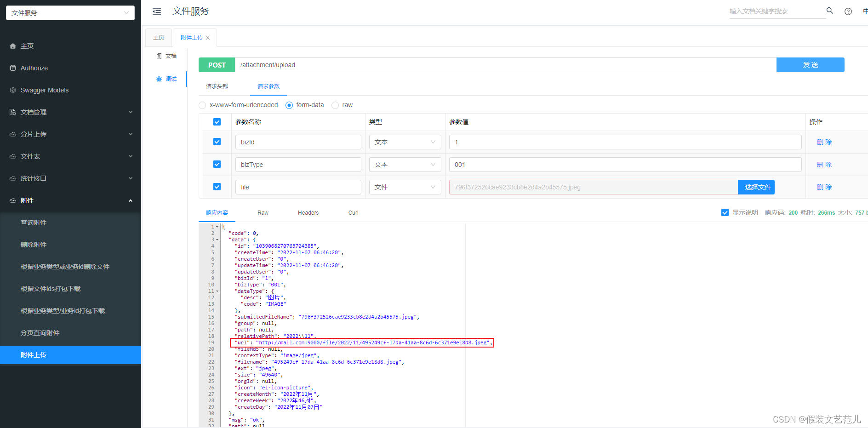This screenshot has height=428, width=868.
Task: Click the POST method label
Action: (x=217, y=65)
